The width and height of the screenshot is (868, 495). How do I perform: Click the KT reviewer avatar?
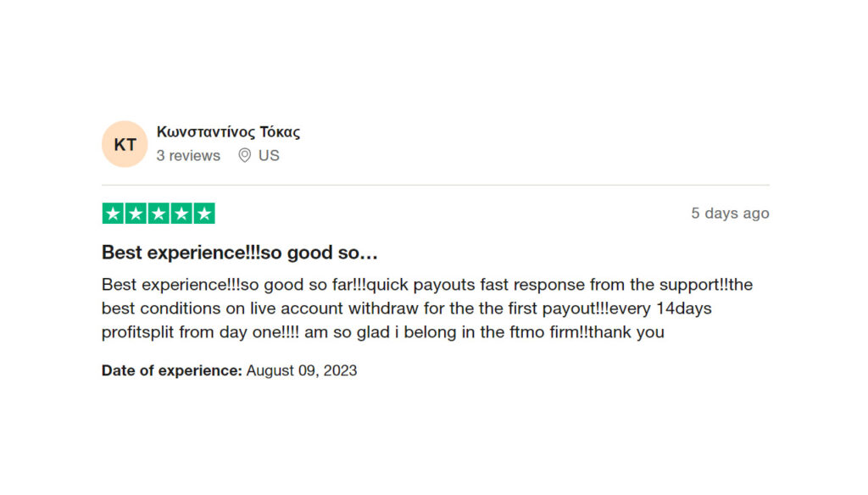coord(125,144)
